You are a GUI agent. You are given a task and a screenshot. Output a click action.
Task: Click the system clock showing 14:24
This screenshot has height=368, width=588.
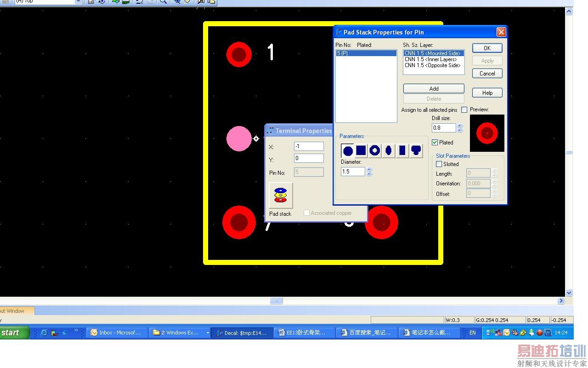click(x=561, y=333)
